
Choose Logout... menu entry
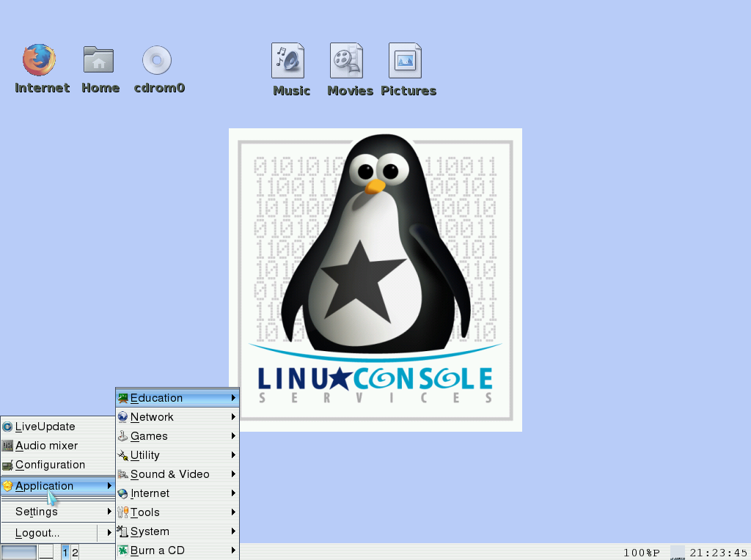pyautogui.click(x=49, y=533)
